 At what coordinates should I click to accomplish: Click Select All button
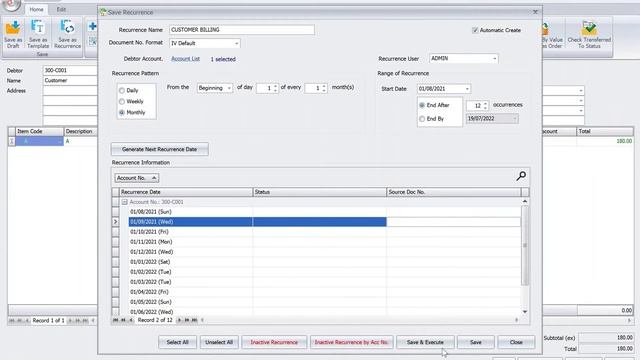178,342
